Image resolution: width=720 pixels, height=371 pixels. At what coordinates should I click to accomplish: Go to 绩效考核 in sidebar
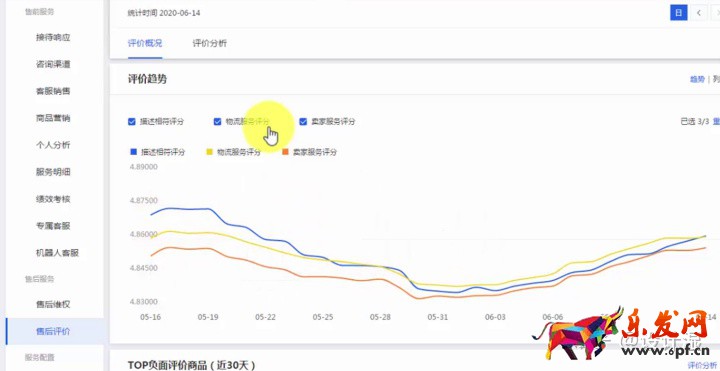tap(53, 199)
